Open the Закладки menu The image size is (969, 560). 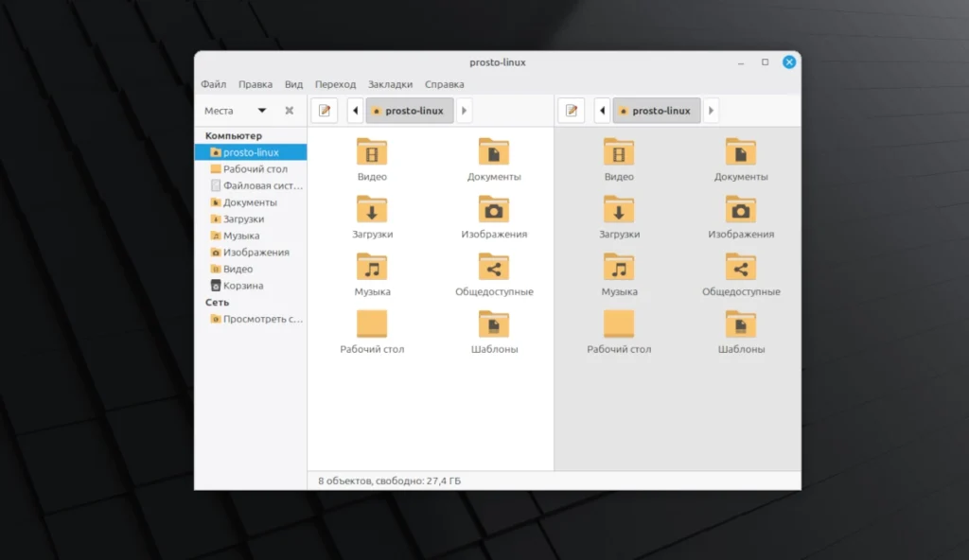pos(390,84)
